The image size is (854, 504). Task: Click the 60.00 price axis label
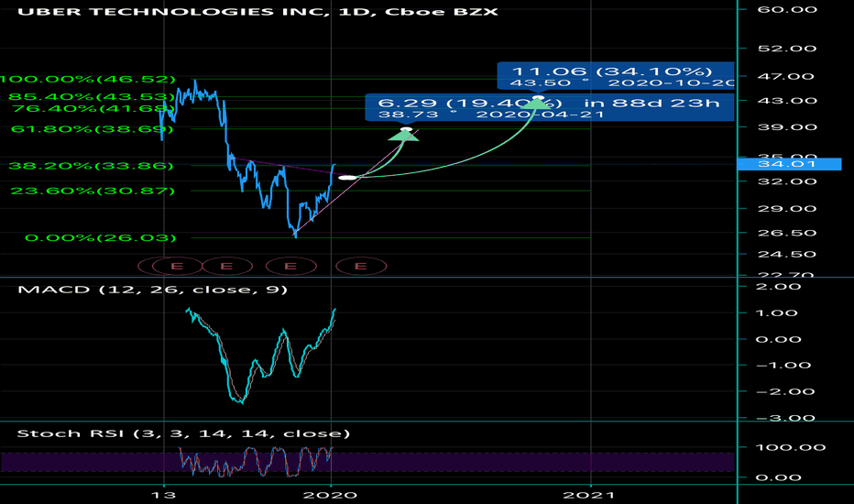pos(787,9)
